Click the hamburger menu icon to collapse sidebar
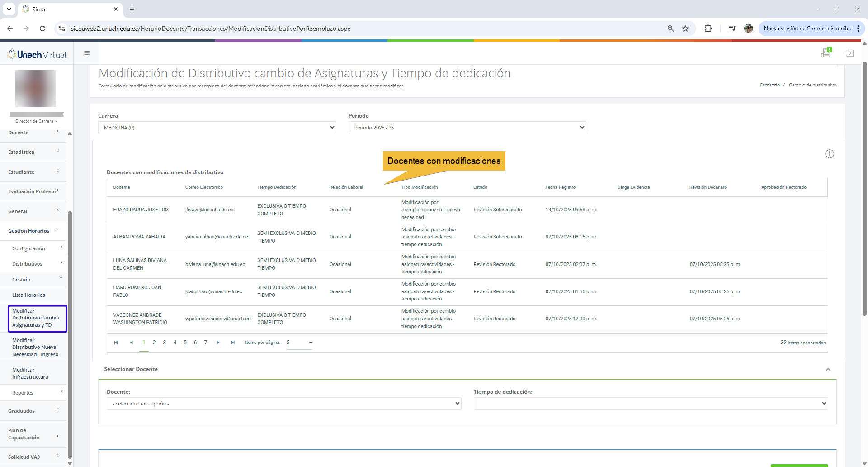 tap(87, 53)
